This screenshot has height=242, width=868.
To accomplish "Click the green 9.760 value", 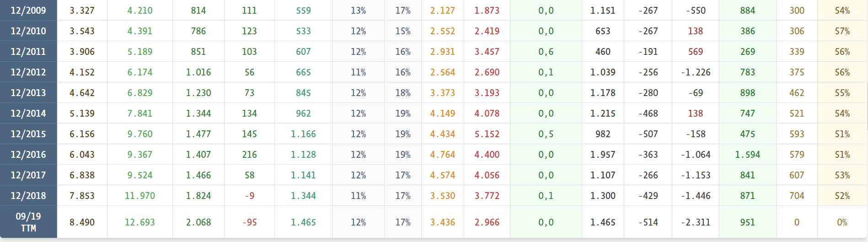I will (x=140, y=134).
